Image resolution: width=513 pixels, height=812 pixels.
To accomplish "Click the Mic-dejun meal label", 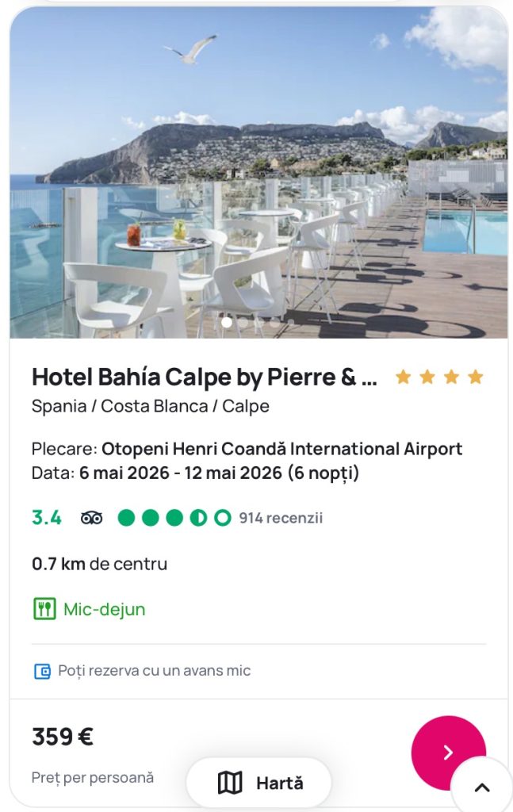I will pyautogui.click(x=105, y=609).
